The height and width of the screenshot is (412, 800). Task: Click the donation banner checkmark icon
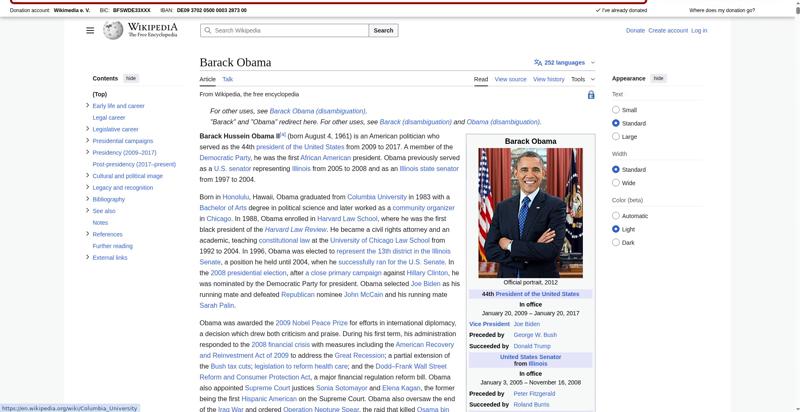pos(595,10)
